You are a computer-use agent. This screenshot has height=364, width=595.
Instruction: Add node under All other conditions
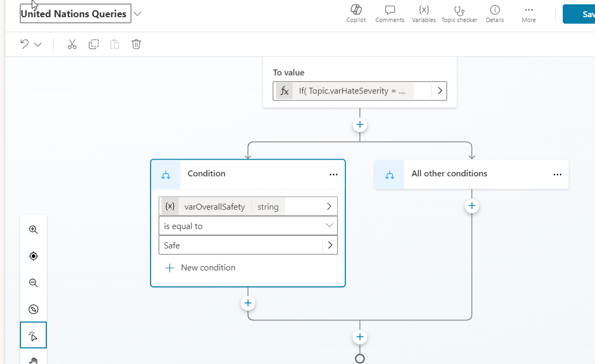(x=472, y=206)
